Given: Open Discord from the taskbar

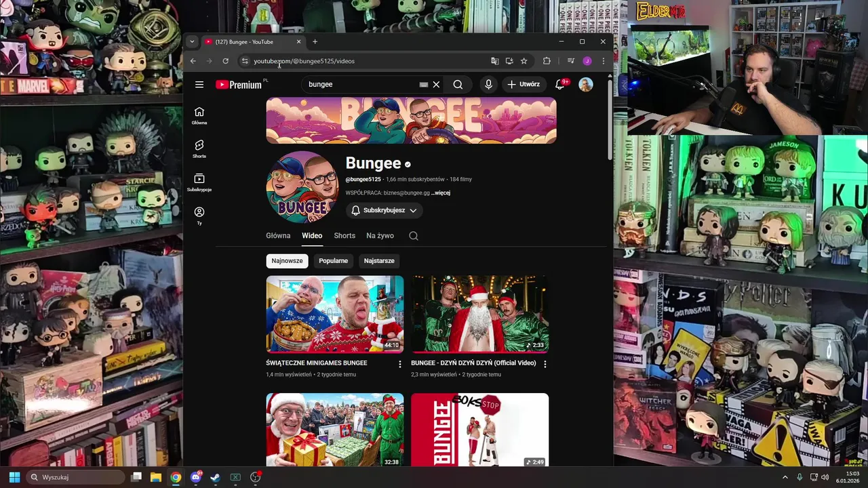Looking at the screenshot, I should pos(196,477).
